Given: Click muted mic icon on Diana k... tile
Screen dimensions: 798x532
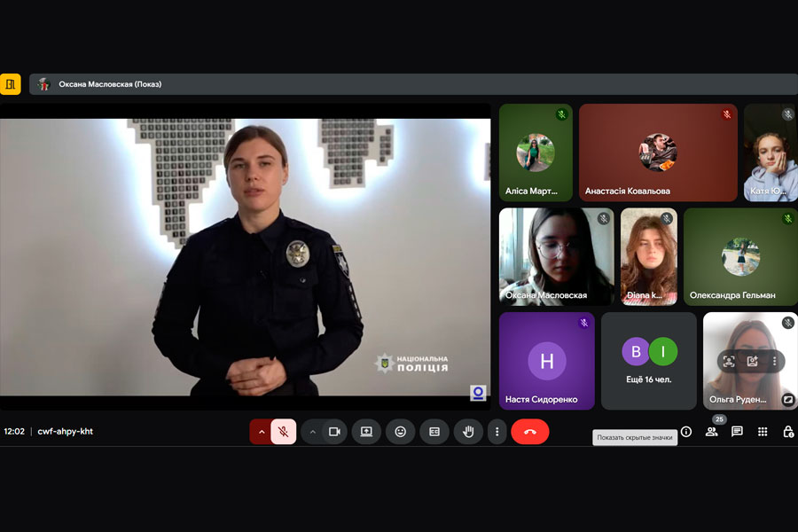Looking at the screenshot, I should [667, 219].
